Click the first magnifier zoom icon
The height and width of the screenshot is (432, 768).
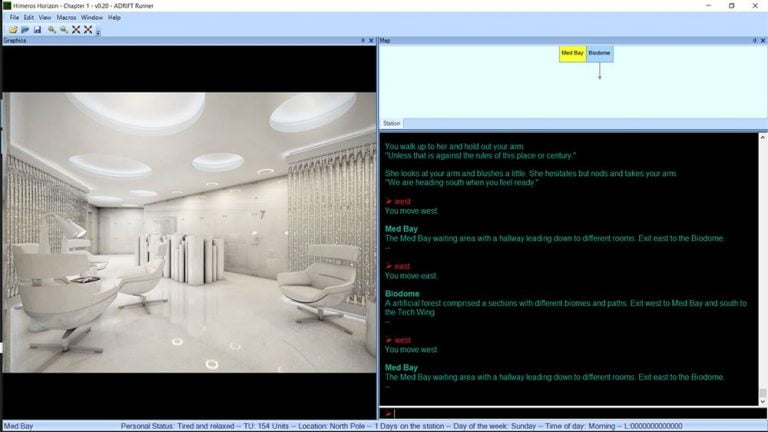coord(52,30)
